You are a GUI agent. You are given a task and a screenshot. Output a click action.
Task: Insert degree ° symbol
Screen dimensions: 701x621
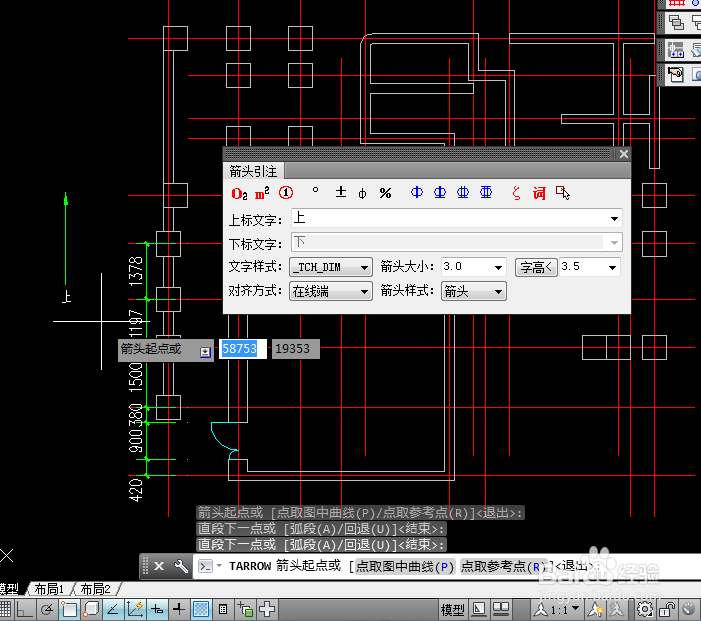tap(316, 190)
